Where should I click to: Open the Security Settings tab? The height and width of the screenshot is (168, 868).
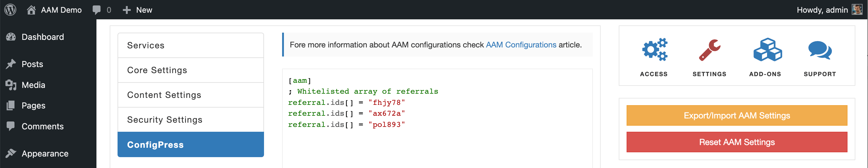pos(191,120)
